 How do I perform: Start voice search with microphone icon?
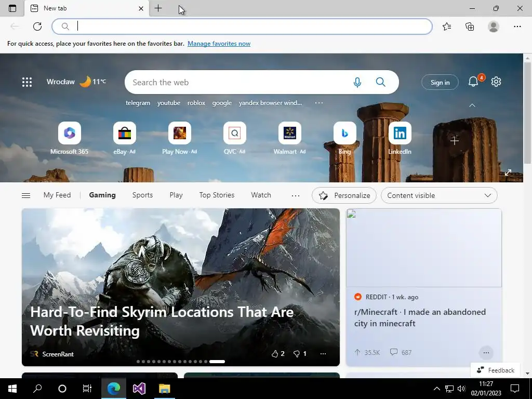(x=357, y=82)
